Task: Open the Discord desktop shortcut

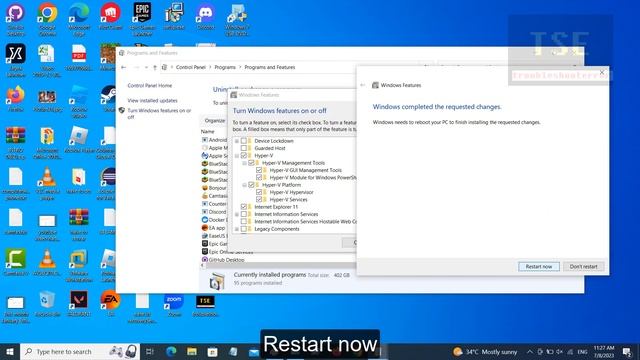Action: click(205, 17)
